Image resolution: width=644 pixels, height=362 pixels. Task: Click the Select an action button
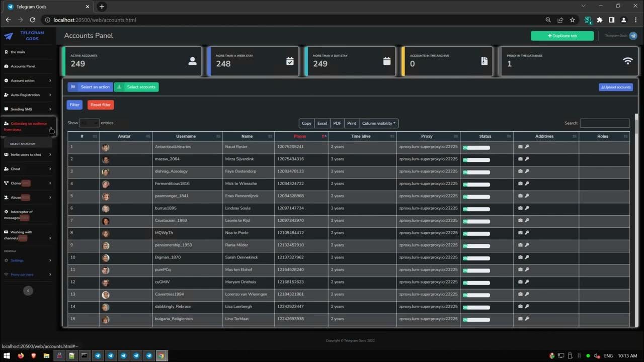pos(90,87)
